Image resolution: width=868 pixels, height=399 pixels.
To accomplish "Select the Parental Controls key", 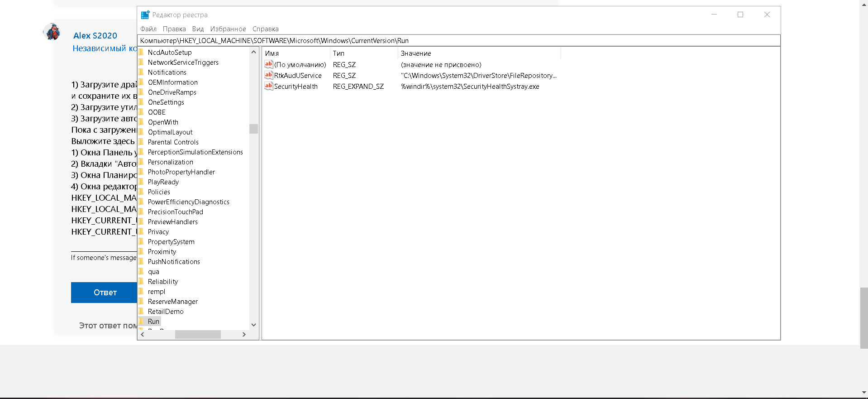I will click(173, 142).
